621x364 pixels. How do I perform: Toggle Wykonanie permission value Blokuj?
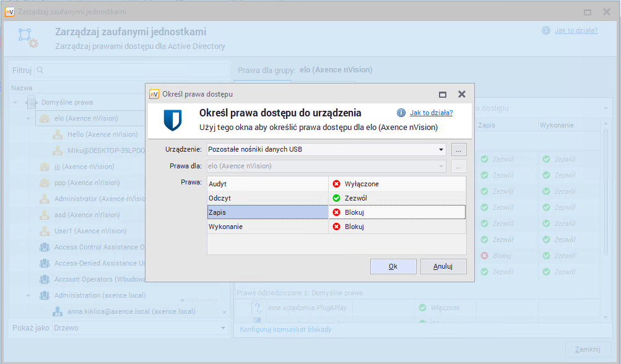tap(396, 227)
